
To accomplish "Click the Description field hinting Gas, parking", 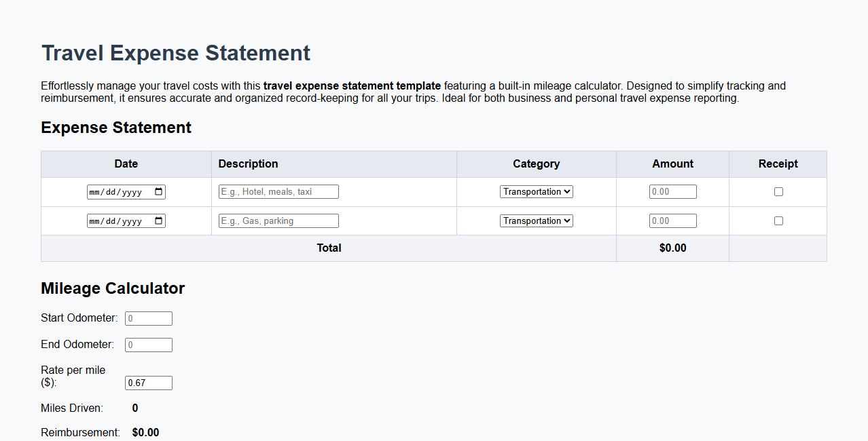I will click(278, 220).
